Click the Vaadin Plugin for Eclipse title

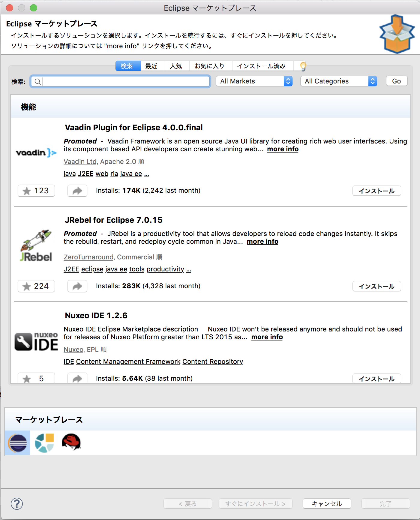tap(134, 128)
